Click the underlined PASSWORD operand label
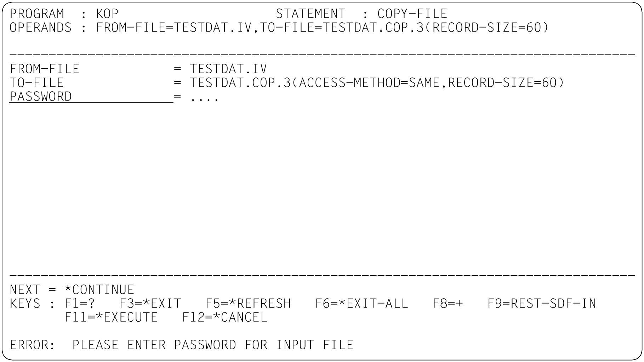The image size is (644, 362). 41,97
